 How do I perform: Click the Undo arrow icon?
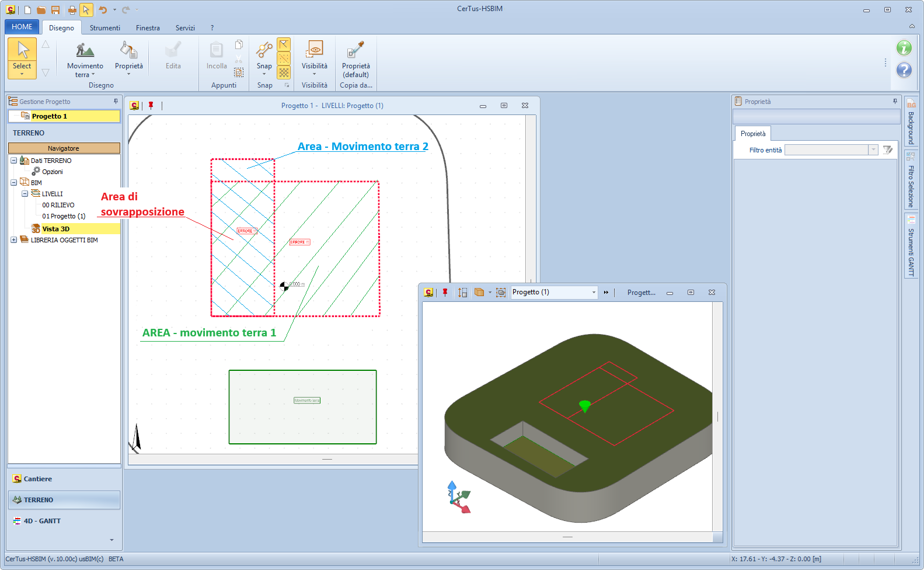click(x=103, y=10)
